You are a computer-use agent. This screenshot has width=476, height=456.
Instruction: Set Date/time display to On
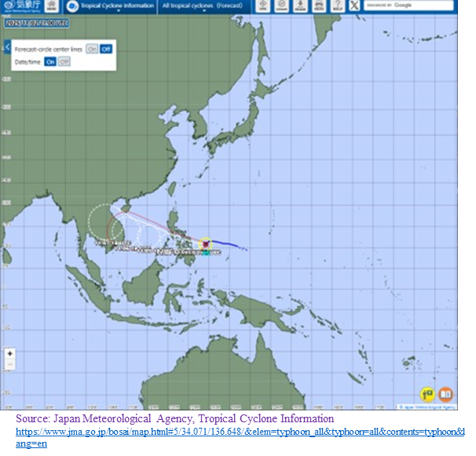pos(50,61)
